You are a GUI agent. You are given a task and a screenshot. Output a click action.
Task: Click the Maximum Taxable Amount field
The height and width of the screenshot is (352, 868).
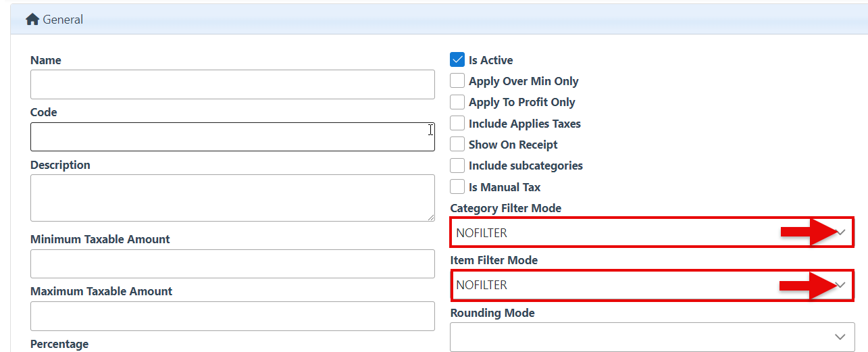pos(232,316)
